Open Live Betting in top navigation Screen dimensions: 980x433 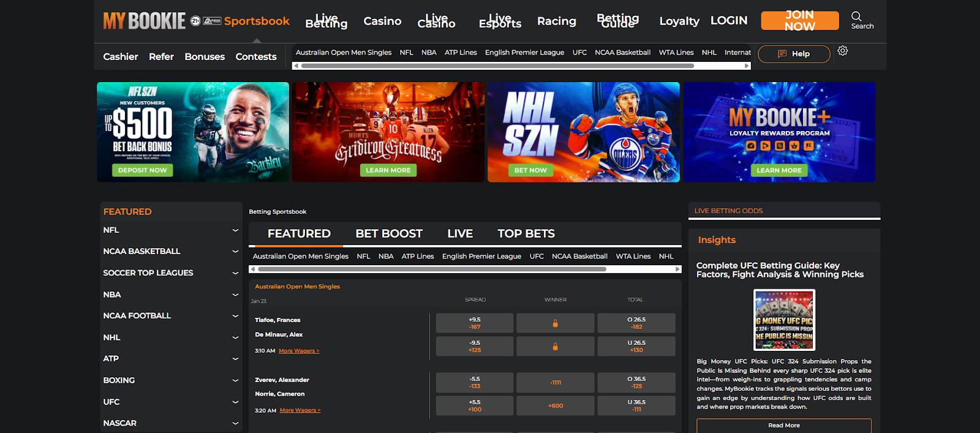pyautogui.click(x=326, y=21)
